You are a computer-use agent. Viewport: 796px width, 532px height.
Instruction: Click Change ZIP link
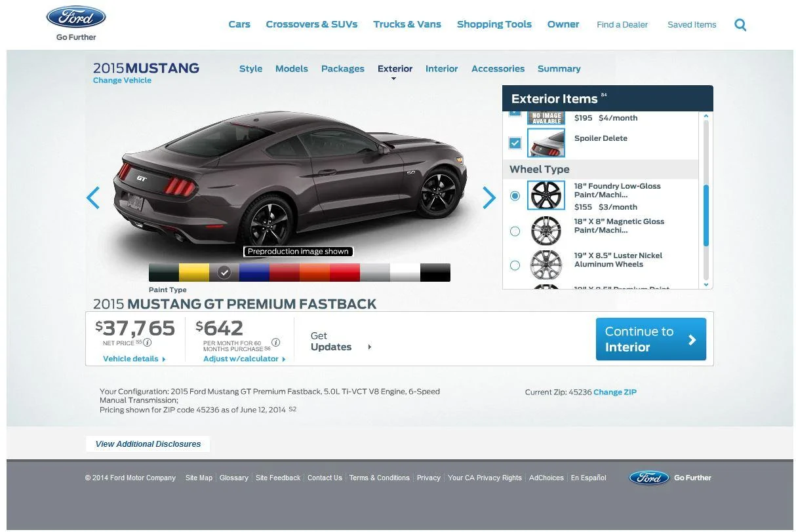pos(615,392)
